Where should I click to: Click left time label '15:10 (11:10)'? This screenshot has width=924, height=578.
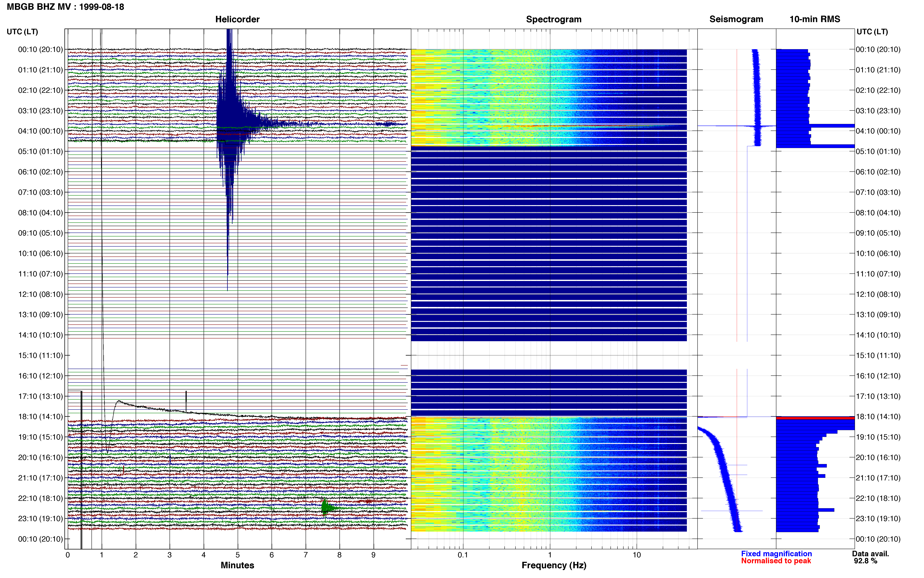point(41,356)
